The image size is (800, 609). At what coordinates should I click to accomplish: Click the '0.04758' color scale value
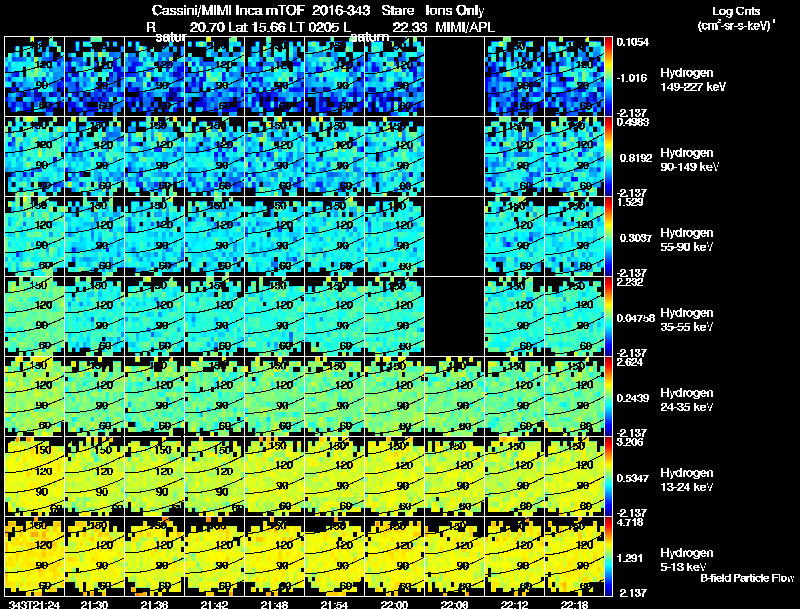636,318
